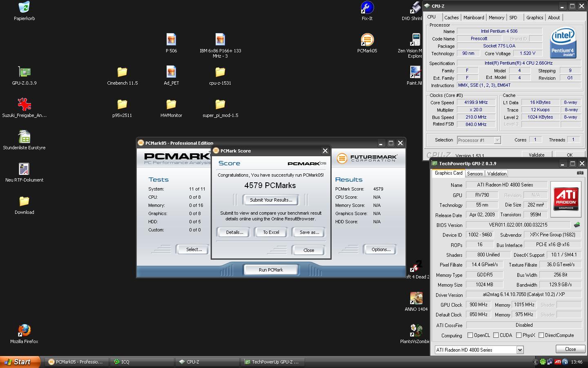Switch to CPU-Z taskbar button
This screenshot has width=588, height=368.
pos(207,362)
